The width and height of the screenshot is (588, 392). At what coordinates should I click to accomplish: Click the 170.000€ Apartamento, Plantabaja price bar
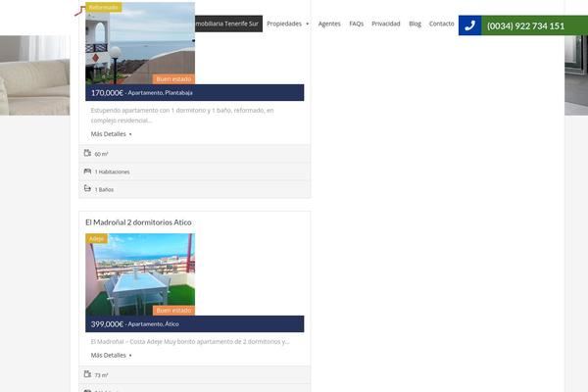coord(195,93)
